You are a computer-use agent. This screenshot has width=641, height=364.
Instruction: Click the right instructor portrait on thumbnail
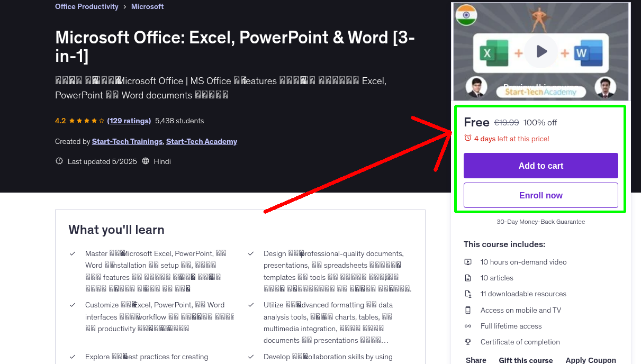coord(606,88)
